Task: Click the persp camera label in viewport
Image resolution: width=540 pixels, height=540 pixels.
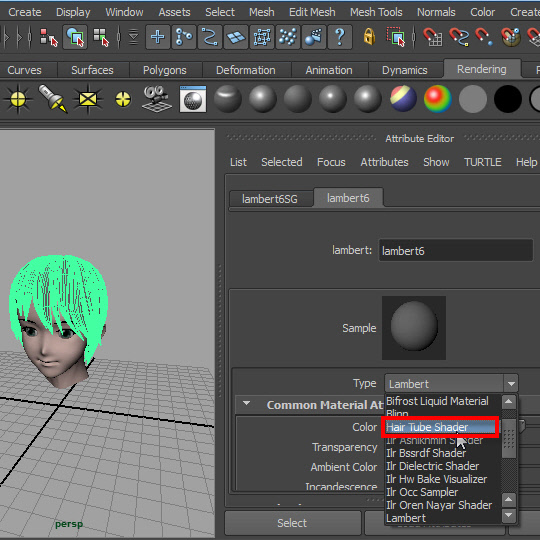Action: point(69,524)
